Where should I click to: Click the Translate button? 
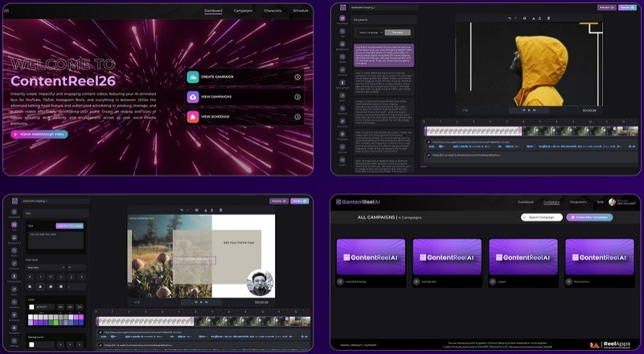(397, 32)
